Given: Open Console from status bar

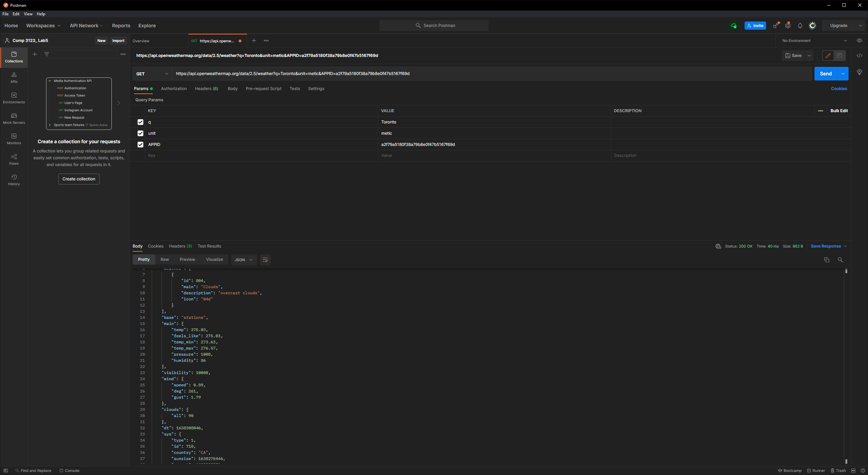Looking at the screenshot, I should (x=69, y=471).
